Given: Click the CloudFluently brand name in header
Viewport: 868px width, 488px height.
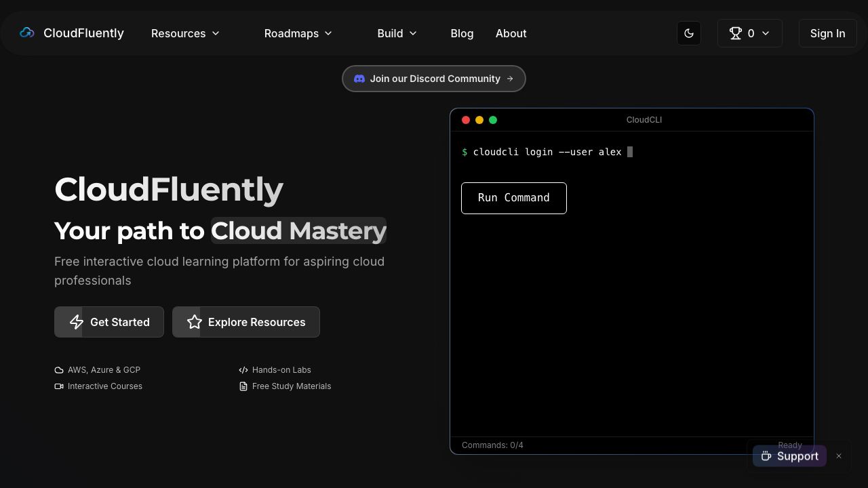Looking at the screenshot, I should [x=83, y=33].
